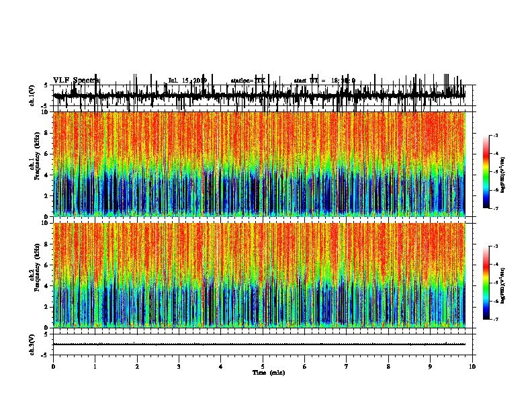This screenshot has width=532, height=411.
Task: Click the 6 kHz tick label on ch.1 axis
Action: [46, 154]
